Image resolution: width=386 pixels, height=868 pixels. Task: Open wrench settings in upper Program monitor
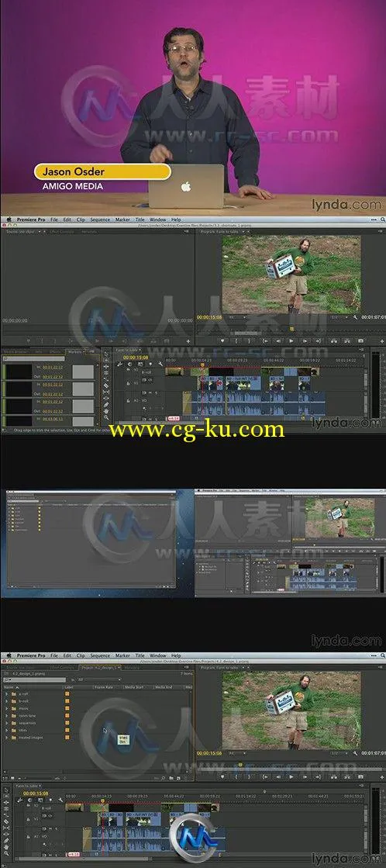pos(357,318)
